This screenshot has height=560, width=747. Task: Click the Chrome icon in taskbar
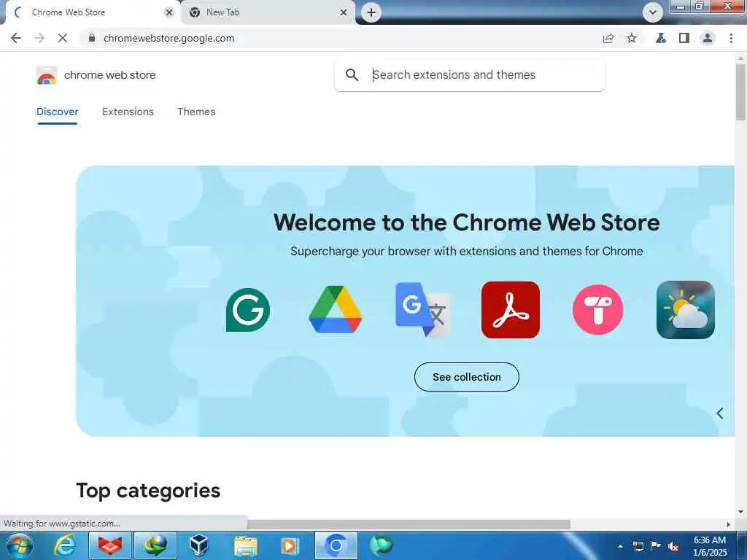click(336, 545)
